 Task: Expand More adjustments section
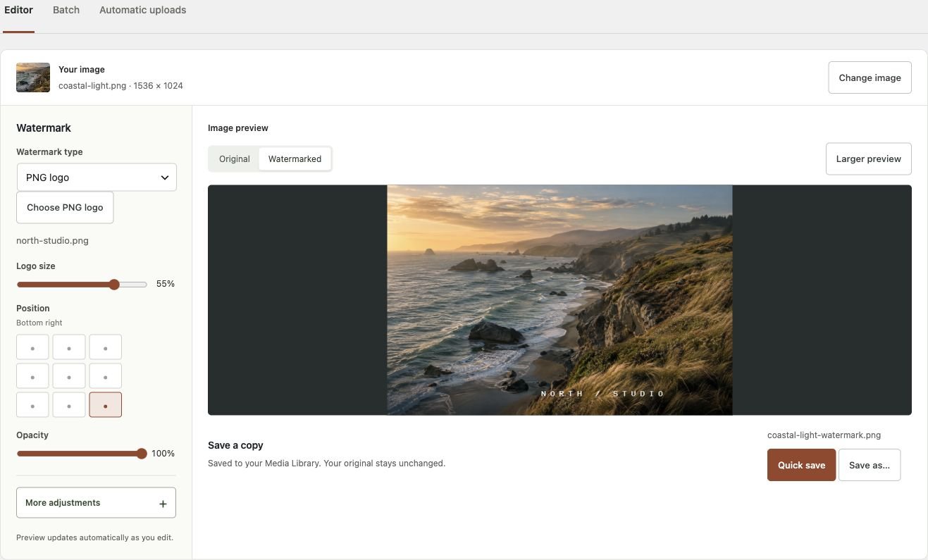pyautogui.click(x=96, y=503)
